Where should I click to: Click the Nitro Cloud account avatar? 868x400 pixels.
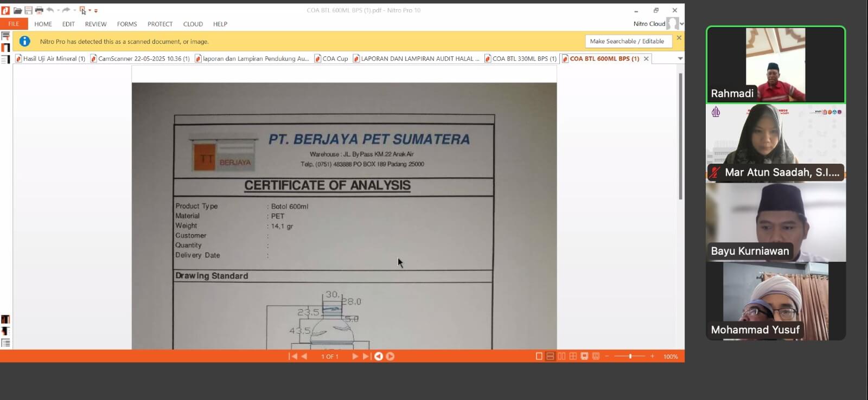point(672,24)
